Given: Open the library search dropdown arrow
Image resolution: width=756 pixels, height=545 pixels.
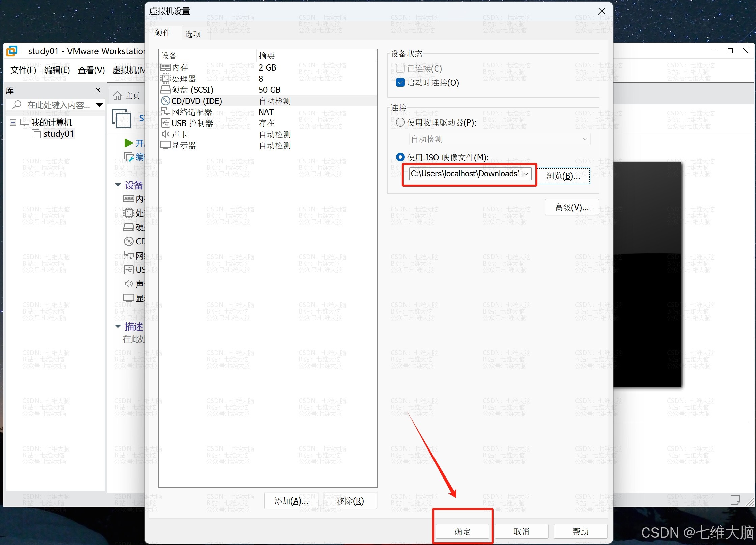Looking at the screenshot, I should (x=99, y=105).
